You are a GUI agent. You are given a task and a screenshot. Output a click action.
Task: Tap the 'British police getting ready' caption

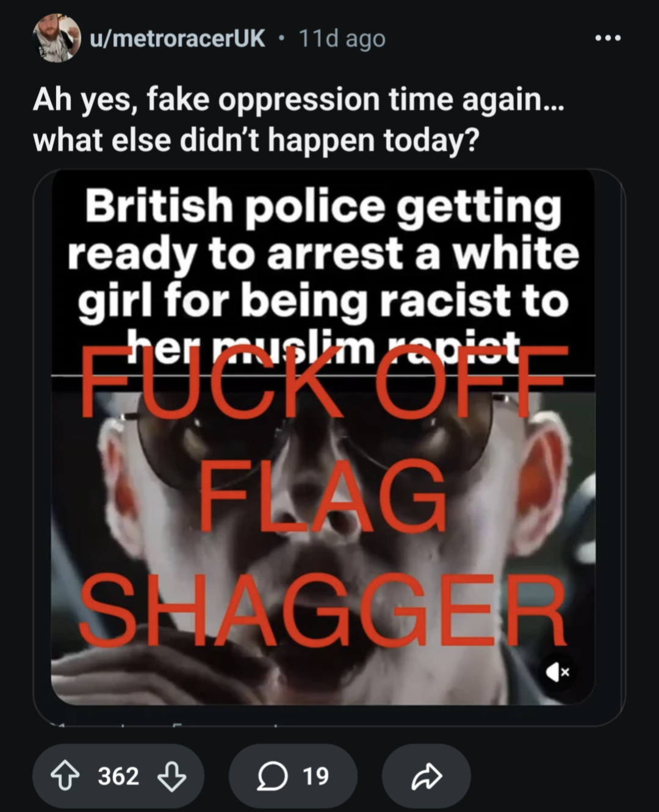[x=322, y=276]
